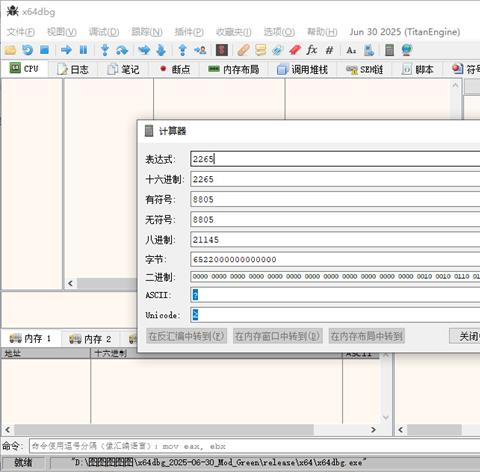
Task: Select the 内存 1 dump tab
Action: [x=30, y=339]
